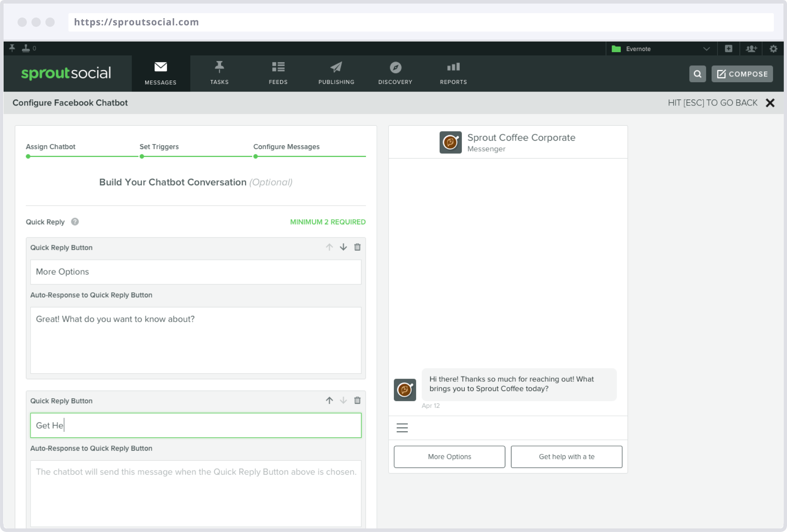The height and width of the screenshot is (532, 787).
Task: Click the empty auto-response placeholder box
Action: coord(196,493)
